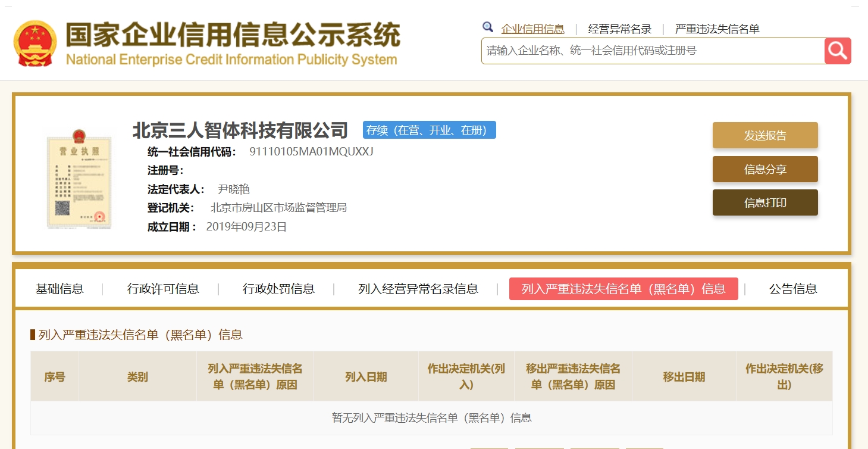Click the section heading above the blacklist table
The height and width of the screenshot is (449, 868).
point(140,335)
